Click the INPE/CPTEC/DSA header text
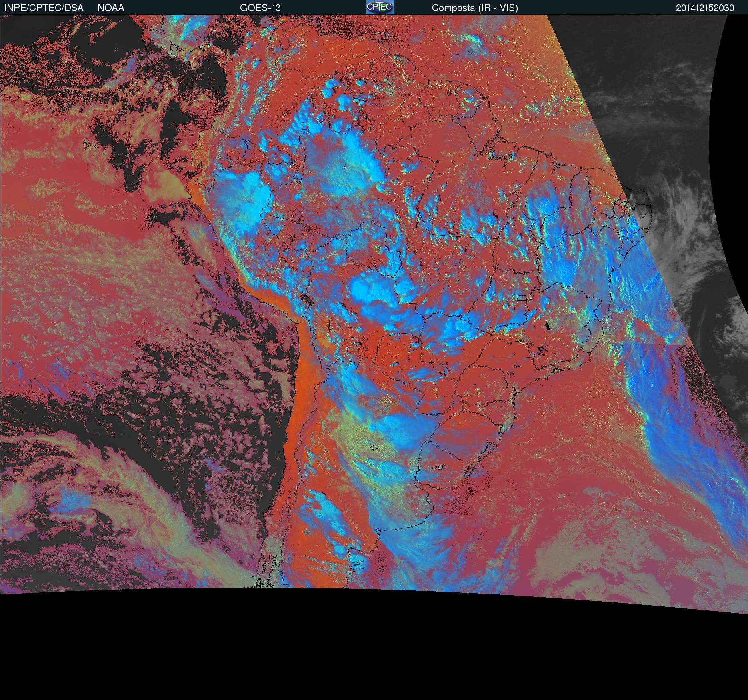Screen dimensions: 748x700 44,8
